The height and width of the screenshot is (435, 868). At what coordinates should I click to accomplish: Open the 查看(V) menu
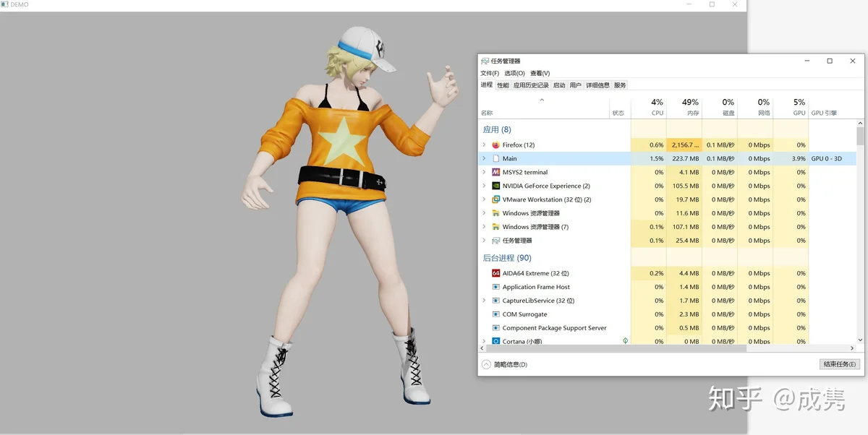(x=540, y=73)
